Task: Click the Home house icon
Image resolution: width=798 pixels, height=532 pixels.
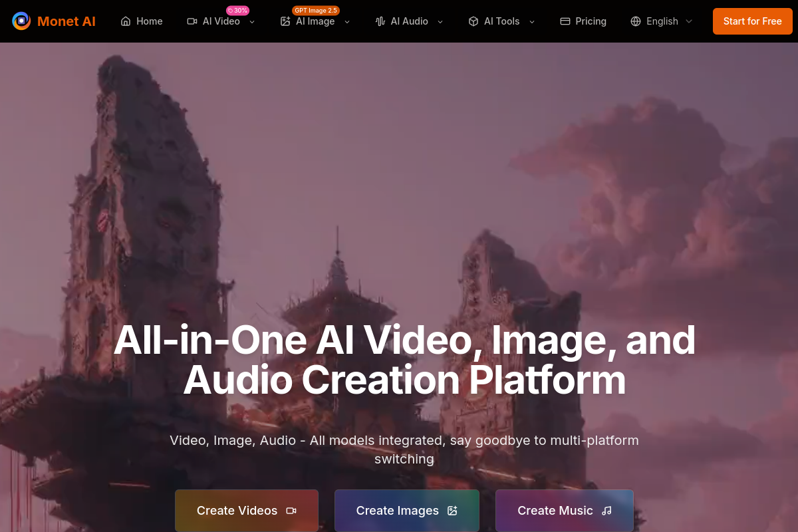Action: (x=126, y=21)
